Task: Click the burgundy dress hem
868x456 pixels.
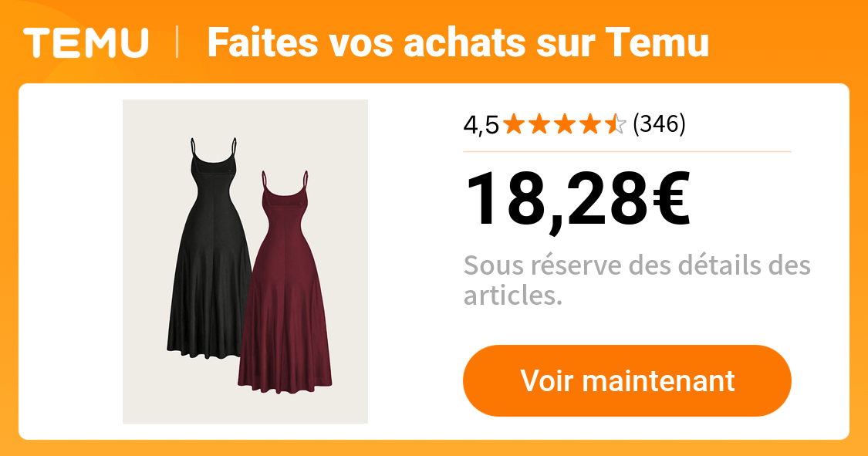Action: tap(285, 383)
